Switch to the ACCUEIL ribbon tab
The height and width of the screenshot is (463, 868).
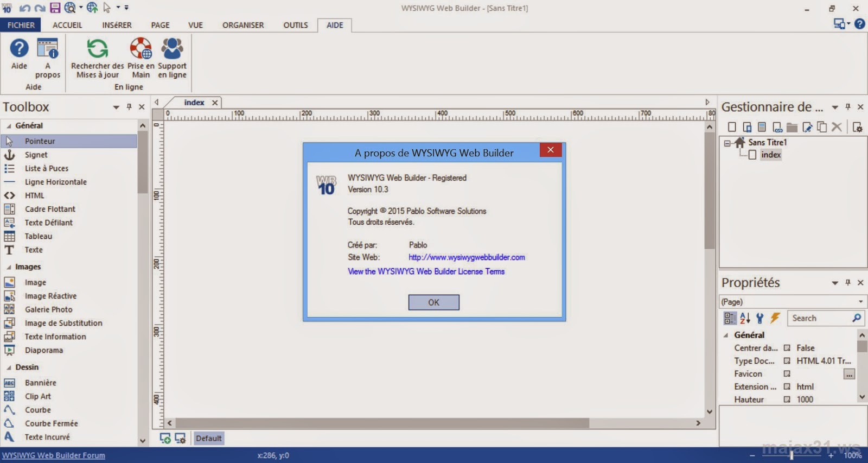pyautogui.click(x=67, y=25)
